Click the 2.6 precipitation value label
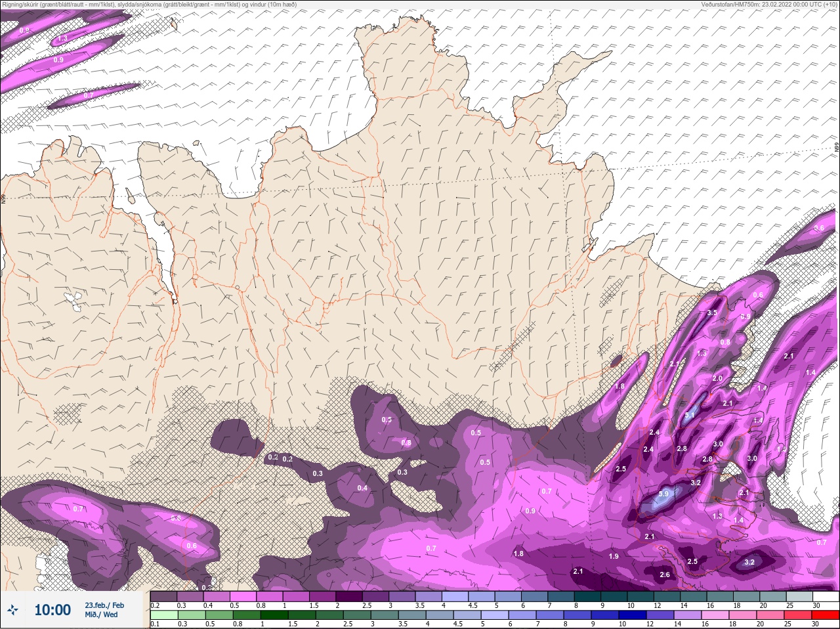Screen dimensions: 840x629 665,575
